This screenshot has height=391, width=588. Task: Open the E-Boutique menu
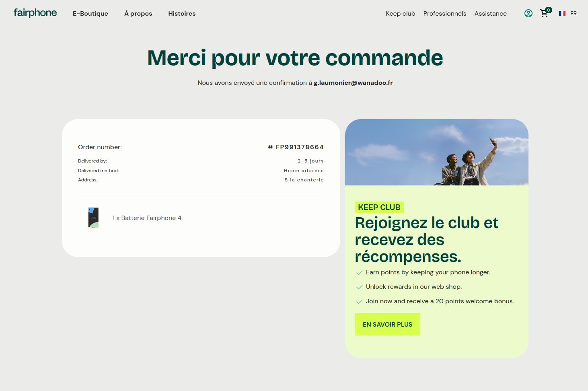pos(90,14)
